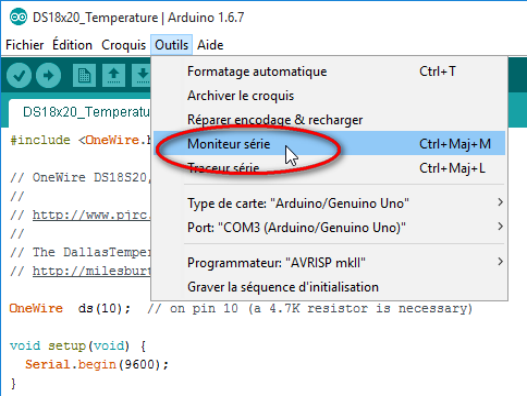The height and width of the screenshot is (396, 527).
Task: Choose Archiver le croquis
Action: click(329, 96)
